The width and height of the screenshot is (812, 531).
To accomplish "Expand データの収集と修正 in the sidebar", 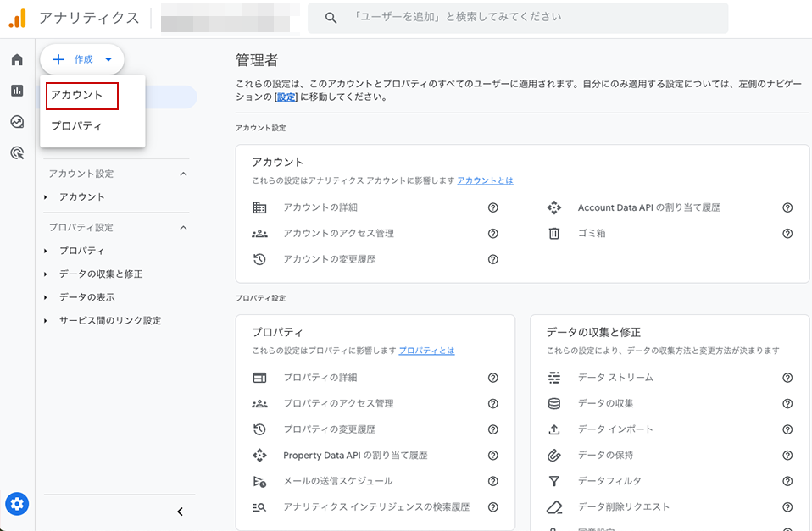I will 100,274.
